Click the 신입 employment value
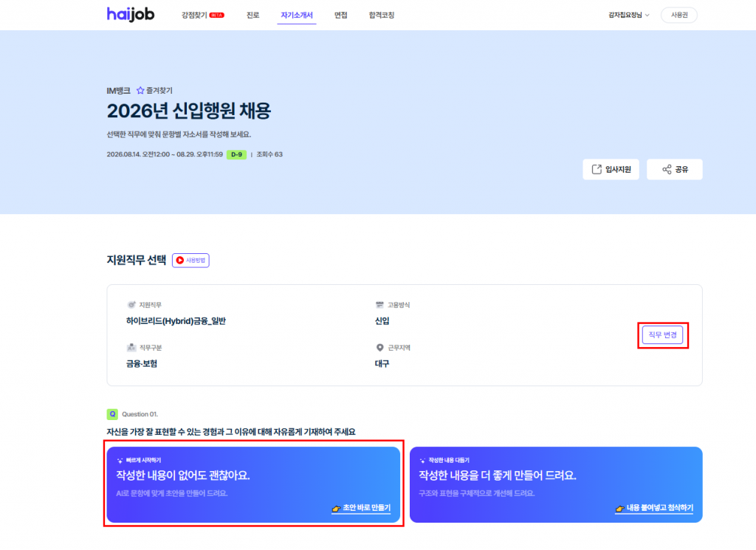The image size is (756, 550). (382, 321)
